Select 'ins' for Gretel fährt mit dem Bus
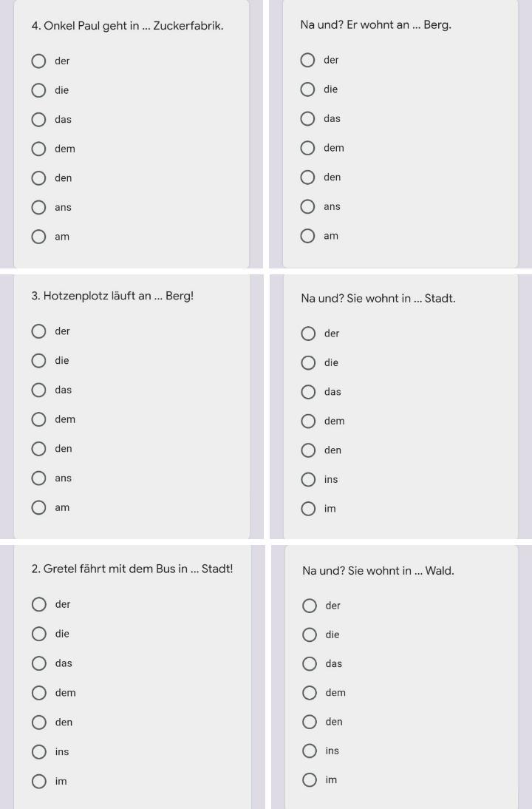 pos(38,751)
